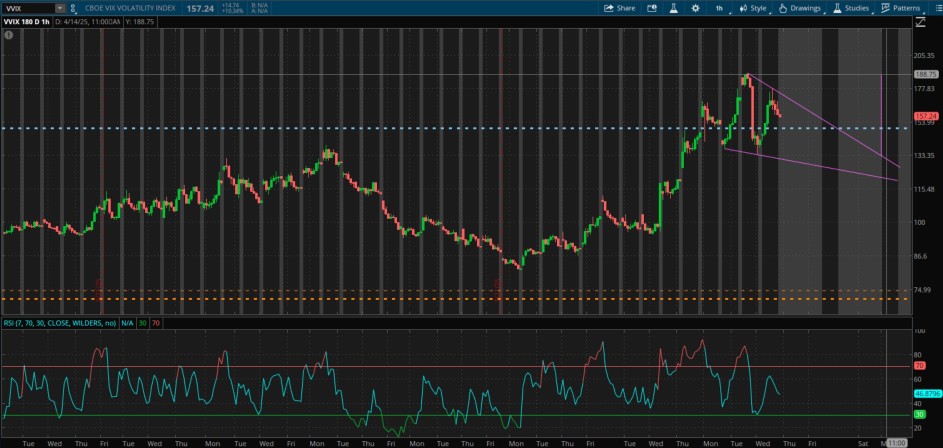943x448 pixels.
Task: Toggle the price axis auto-scale icon
Action: (x=921, y=22)
